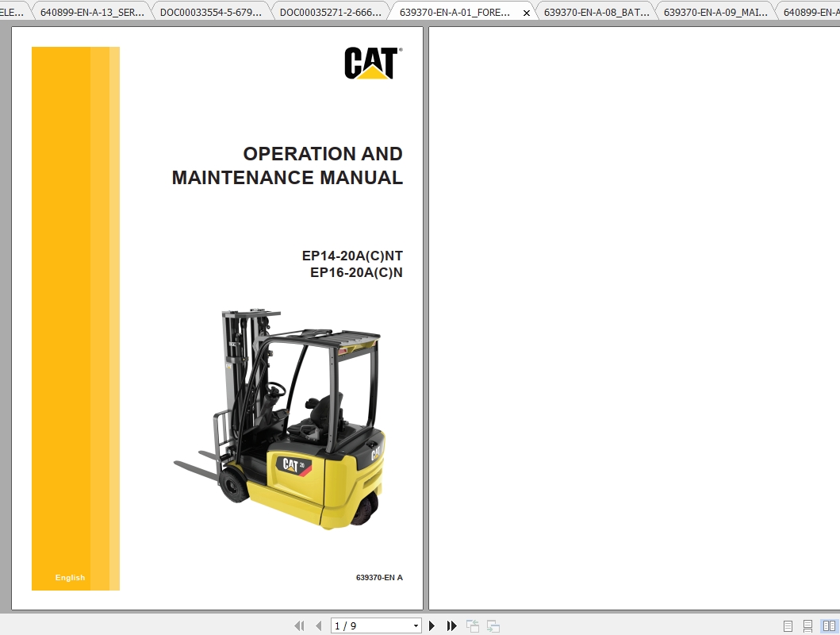This screenshot has height=635, width=840.
Task: Select the 640899-EN-A-13_SER tab
Action: pos(90,11)
